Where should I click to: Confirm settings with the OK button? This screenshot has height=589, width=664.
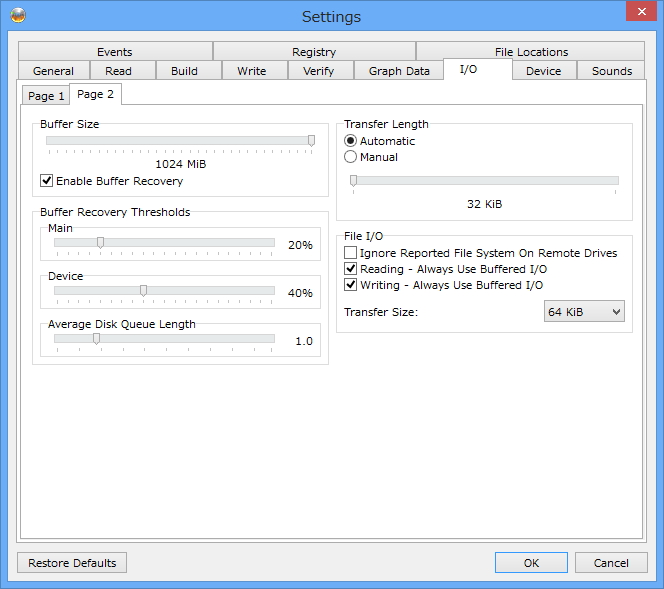click(531, 563)
